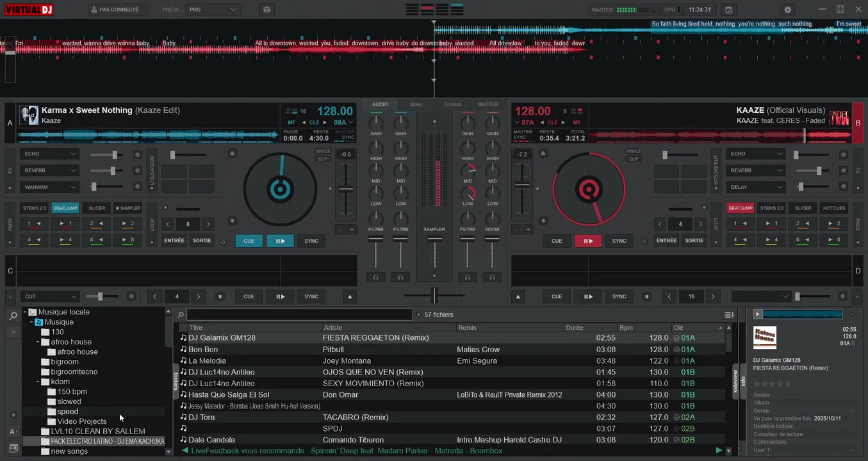Viewport: 868px width, 461px height.
Task: Collapse the afroo house parent folder
Action: 38,342
